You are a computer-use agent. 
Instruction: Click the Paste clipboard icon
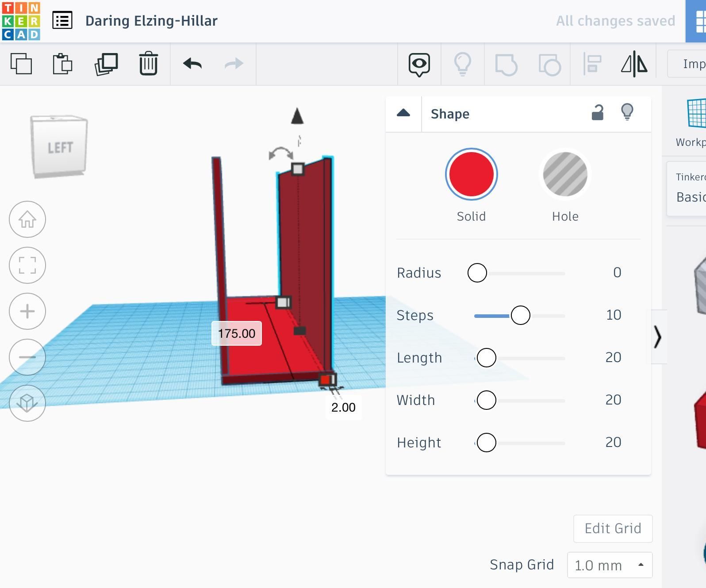[62, 64]
